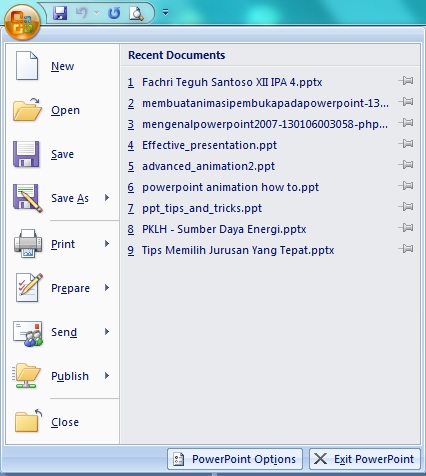Screen dimensions: 426x476
Task: Expand the Save As submenu arrow
Action: (107, 198)
